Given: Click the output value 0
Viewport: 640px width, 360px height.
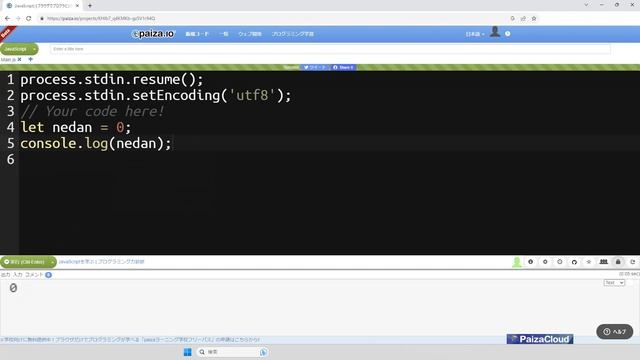Looking at the screenshot, I should point(13,288).
